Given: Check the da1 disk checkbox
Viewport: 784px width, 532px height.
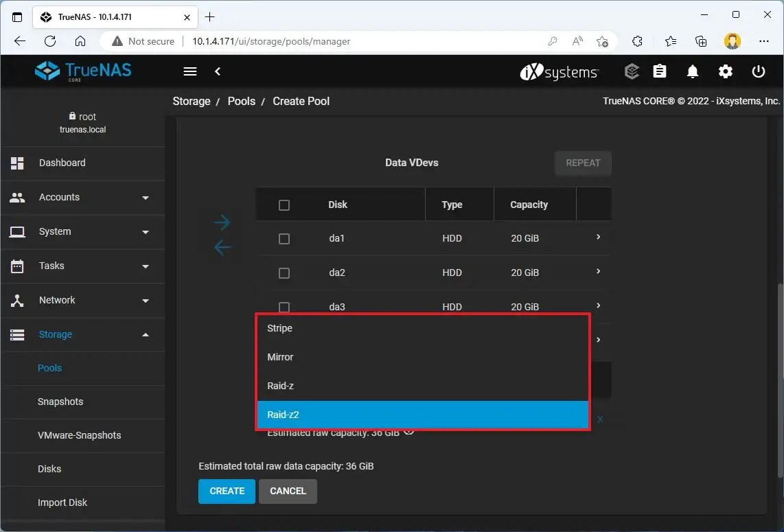Looking at the screenshot, I should coord(284,238).
